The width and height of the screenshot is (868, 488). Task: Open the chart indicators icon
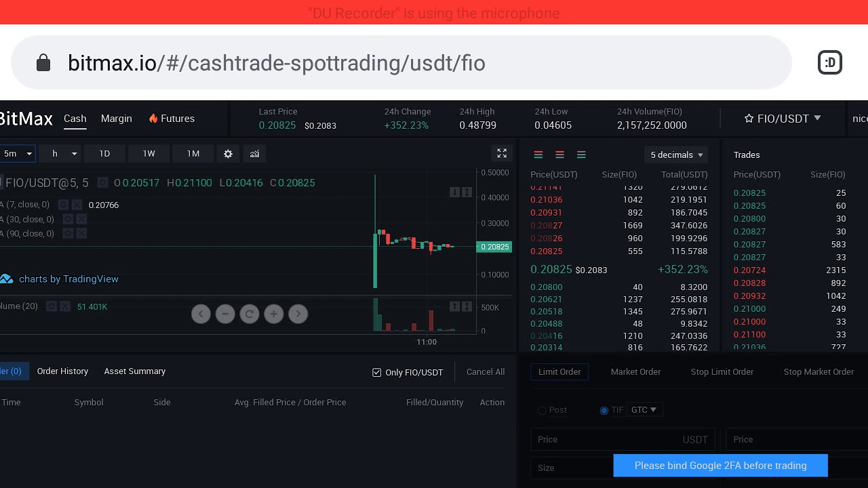click(x=254, y=154)
